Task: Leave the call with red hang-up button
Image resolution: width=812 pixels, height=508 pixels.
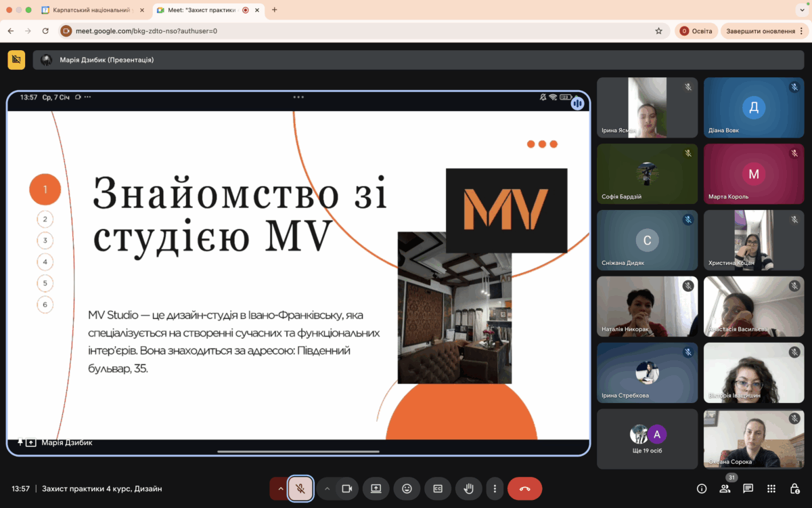Action: pos(524,488)
